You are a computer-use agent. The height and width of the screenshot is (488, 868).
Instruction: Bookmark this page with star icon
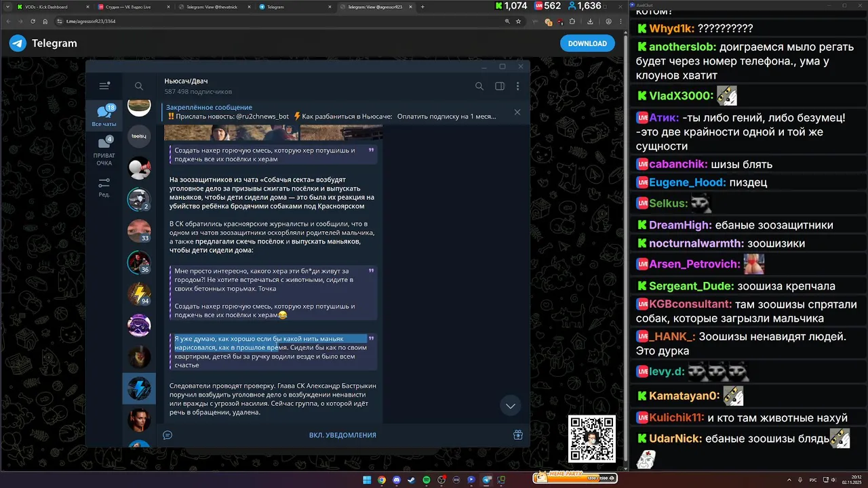(x=518, y=21)
